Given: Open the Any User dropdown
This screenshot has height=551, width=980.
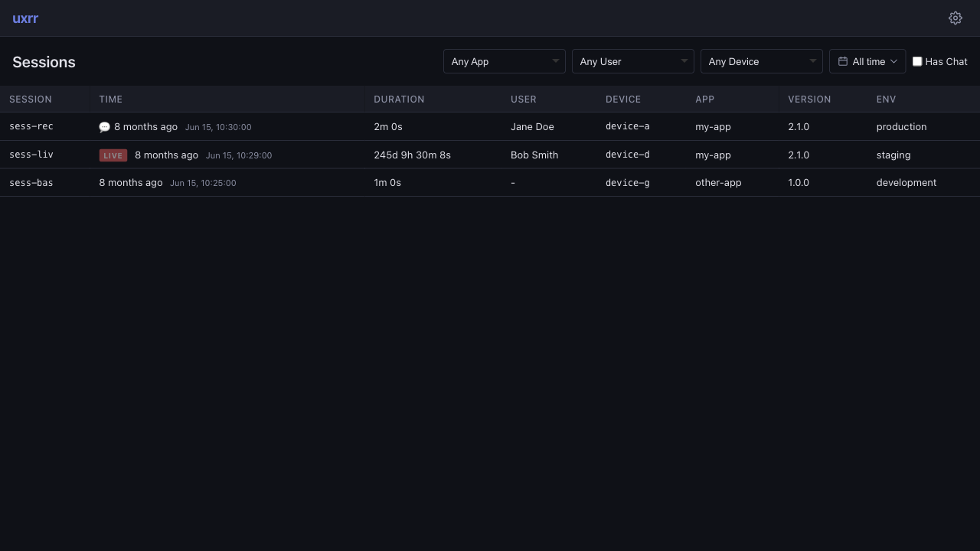Looking at the screenshot, I should (632, 61).
